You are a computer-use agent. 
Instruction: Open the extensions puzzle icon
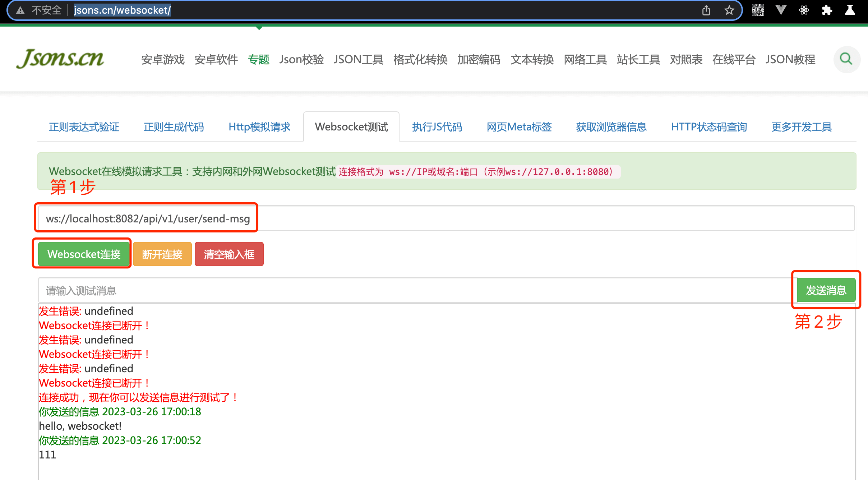(x=827, y=10)
